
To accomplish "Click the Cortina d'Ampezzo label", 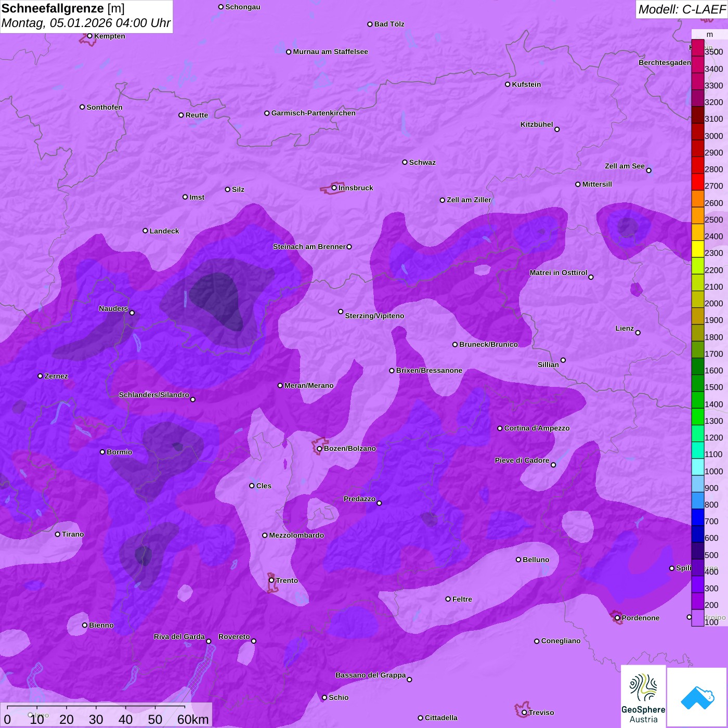I will (537, 428).
